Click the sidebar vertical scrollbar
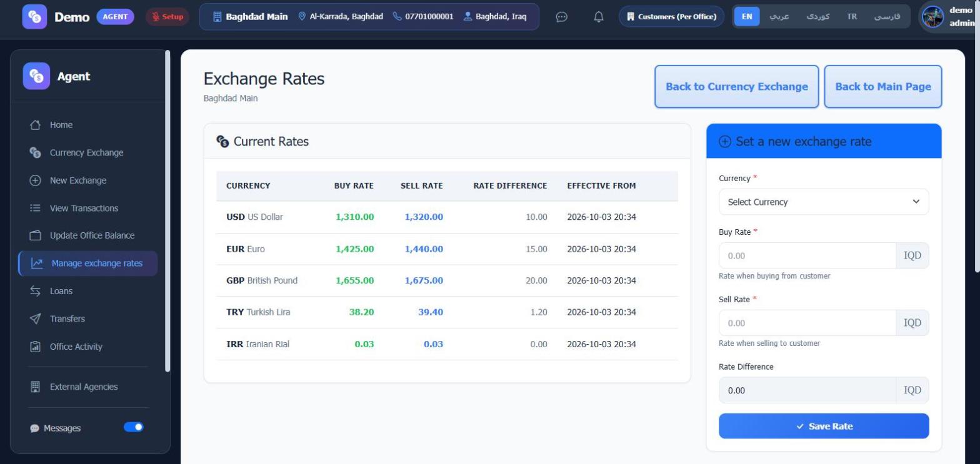 click(x=167, y=211)
